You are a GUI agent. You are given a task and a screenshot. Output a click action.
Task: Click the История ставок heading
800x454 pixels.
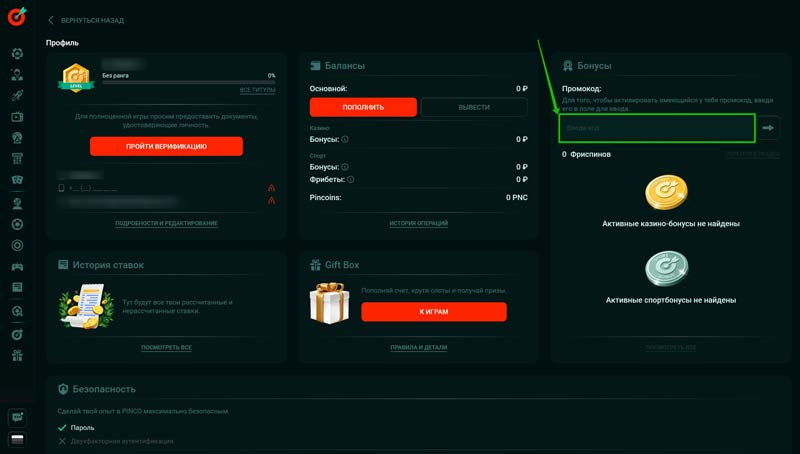click(108, 265)
